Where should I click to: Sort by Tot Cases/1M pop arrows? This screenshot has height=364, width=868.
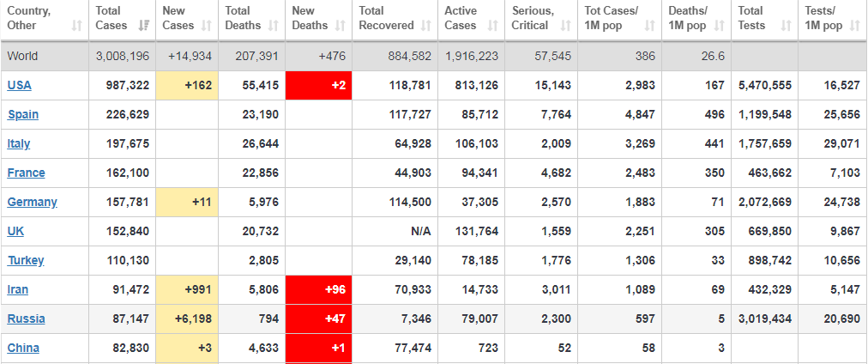(651, 26)
